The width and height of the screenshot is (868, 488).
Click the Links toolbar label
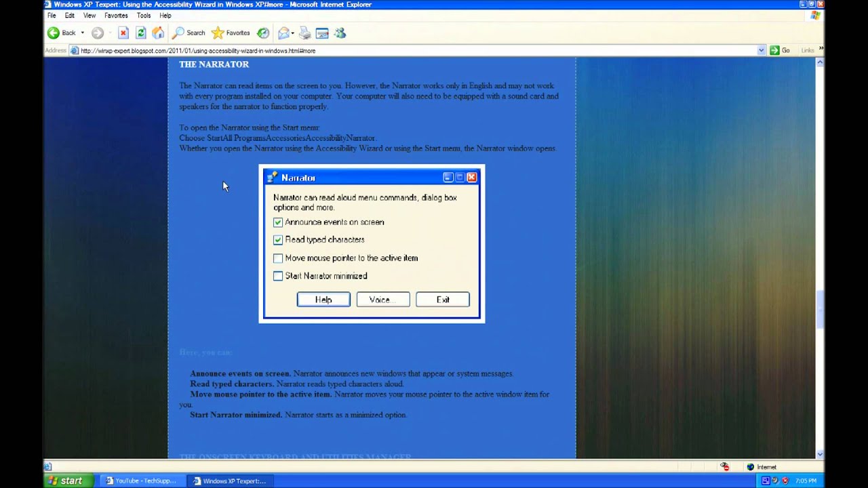coord(808,50)
